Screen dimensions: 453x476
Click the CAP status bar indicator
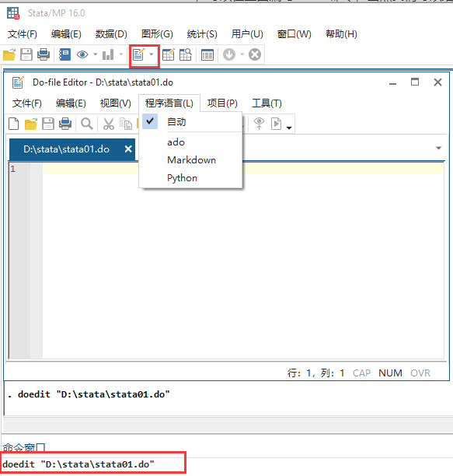coord(361,373)
